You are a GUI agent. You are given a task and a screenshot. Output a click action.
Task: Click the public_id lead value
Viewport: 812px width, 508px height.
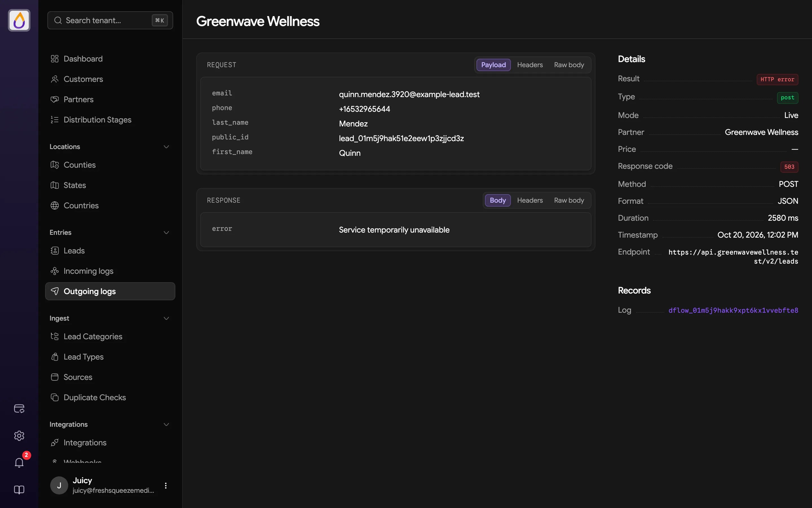pos(401,138)
